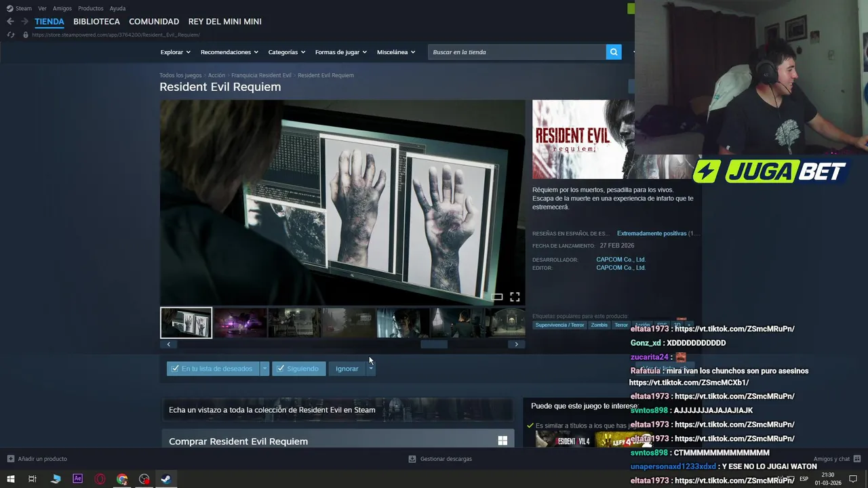Image resolution: width=868 pixels, height=488 pixels.
Task: Click the downloads icon by Gestionar descargas
Action: click(412, 459)
